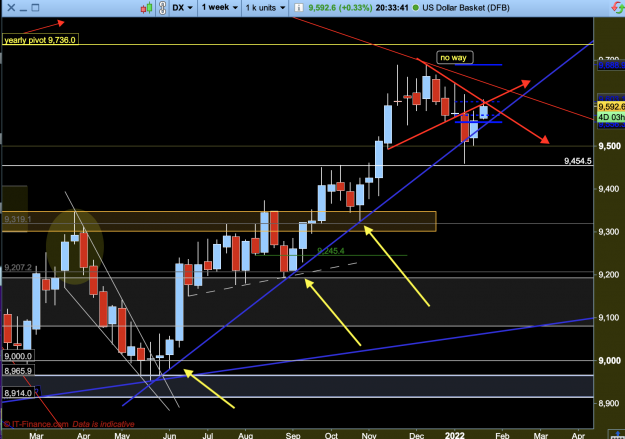The height and width of the screenshot is (439, 625).
Task: Select the 8,965.9 level label
Action: 18,371
